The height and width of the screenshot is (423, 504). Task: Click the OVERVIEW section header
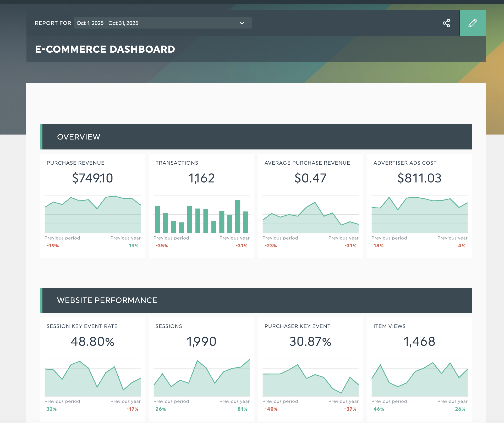point(79,137)
